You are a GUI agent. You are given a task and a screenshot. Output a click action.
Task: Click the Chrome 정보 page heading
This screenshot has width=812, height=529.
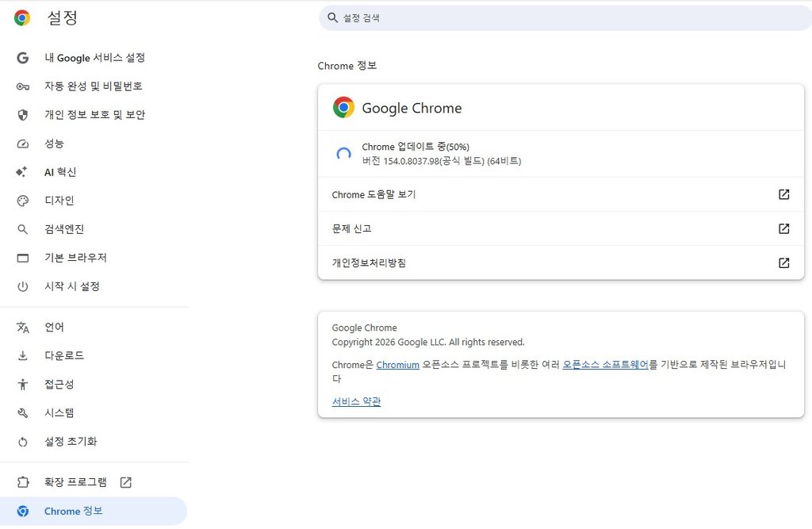click(347, 66)
